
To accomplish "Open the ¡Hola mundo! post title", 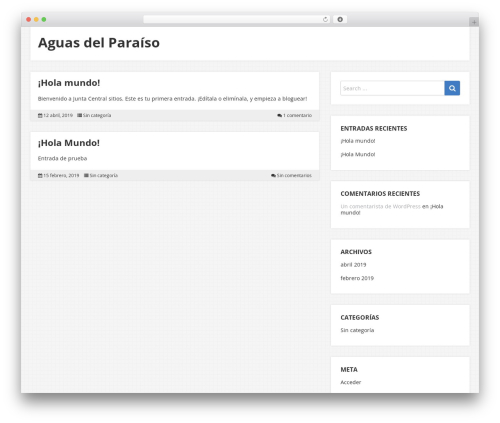I will click(x=69, y=83).
